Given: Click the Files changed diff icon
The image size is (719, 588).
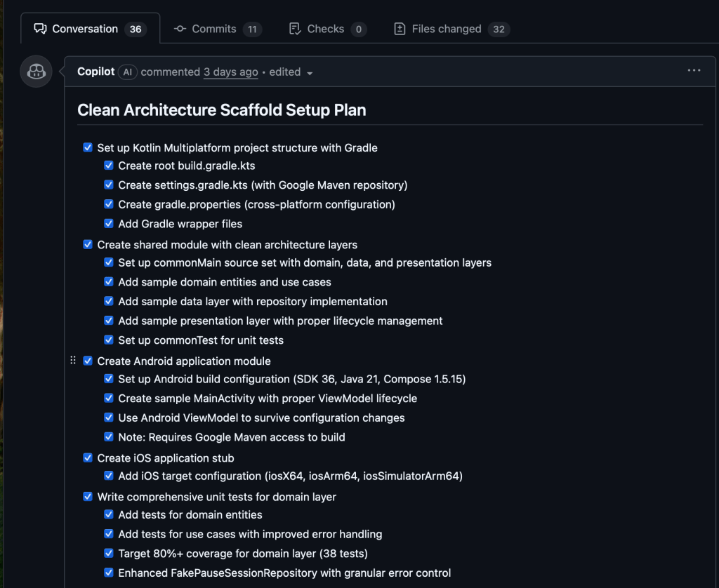Looking at the screenshot, I should click(x=400, y=29).
